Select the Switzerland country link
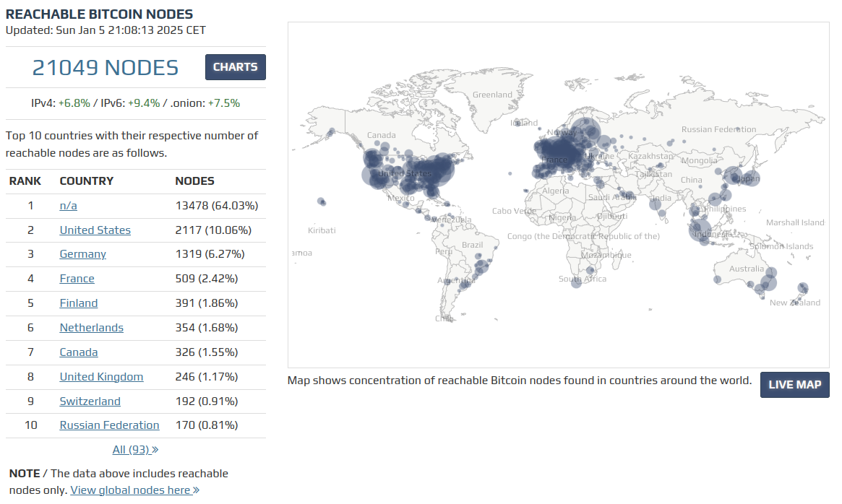 click(x=90, y=401)
